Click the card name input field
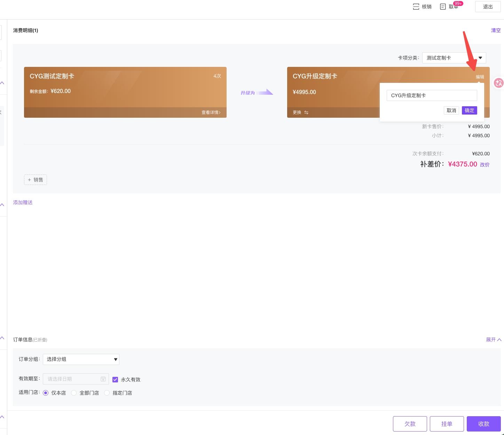Viewport: 504px width, 435px height. pyautogui.click(x=432, y=95)
